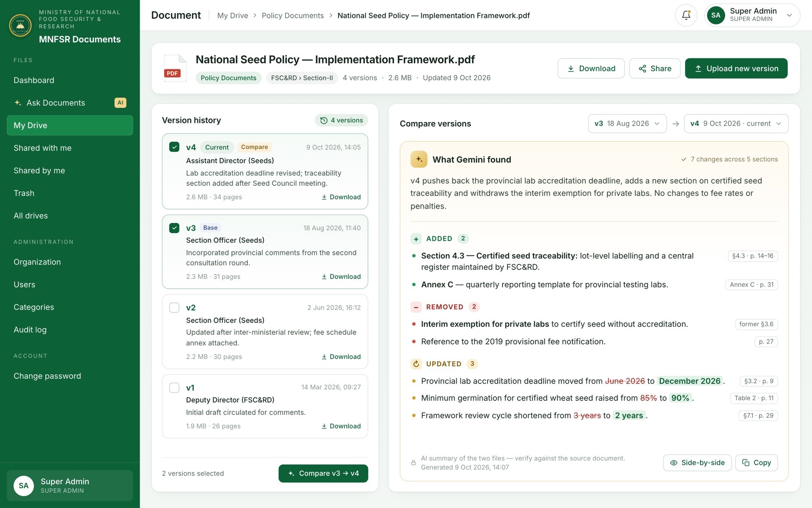Click the lock icon beside AI summary note

(x=414, y=463)
